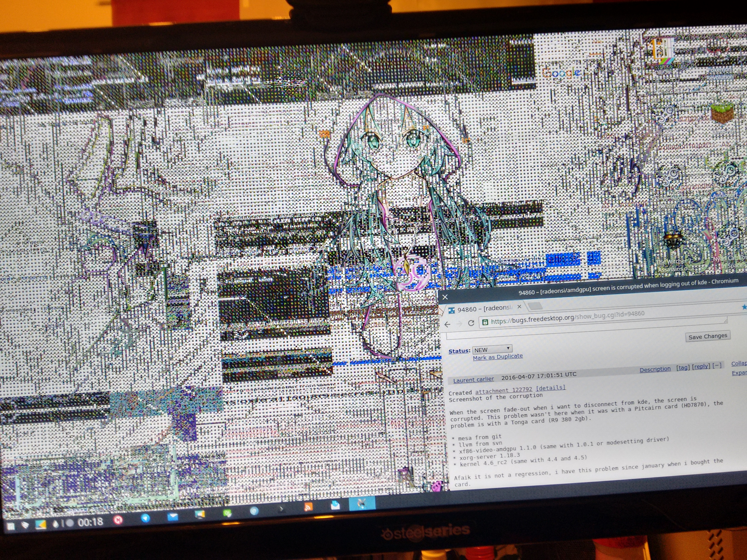Open a new tab with blank tab button
This screenshot has height=560, width=747.
pyautogui.click(x=535, y=306)
